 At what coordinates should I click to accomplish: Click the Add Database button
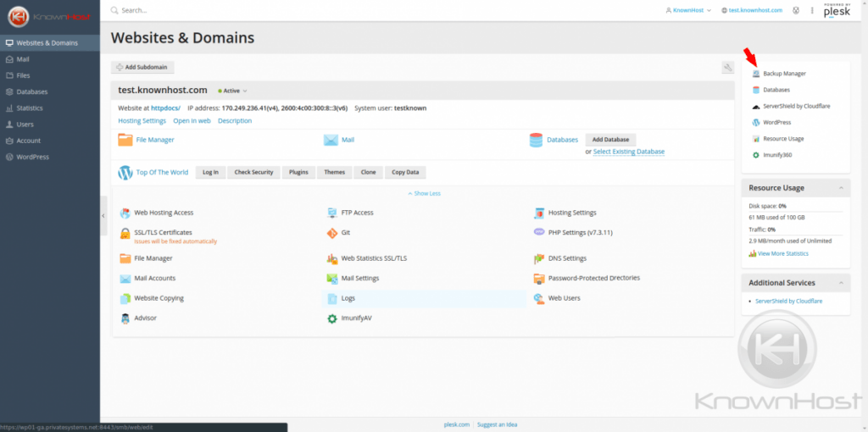pos(610,140)
